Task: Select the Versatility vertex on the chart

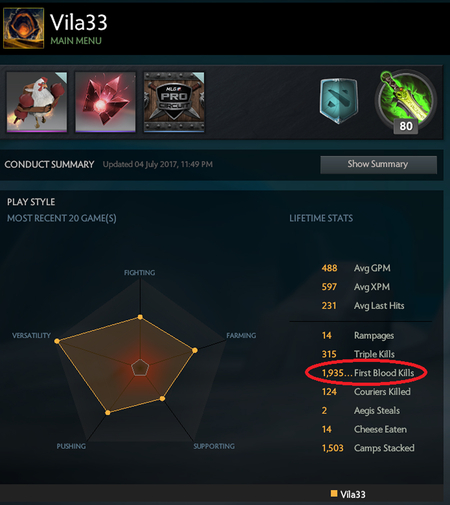Action: 57,341
